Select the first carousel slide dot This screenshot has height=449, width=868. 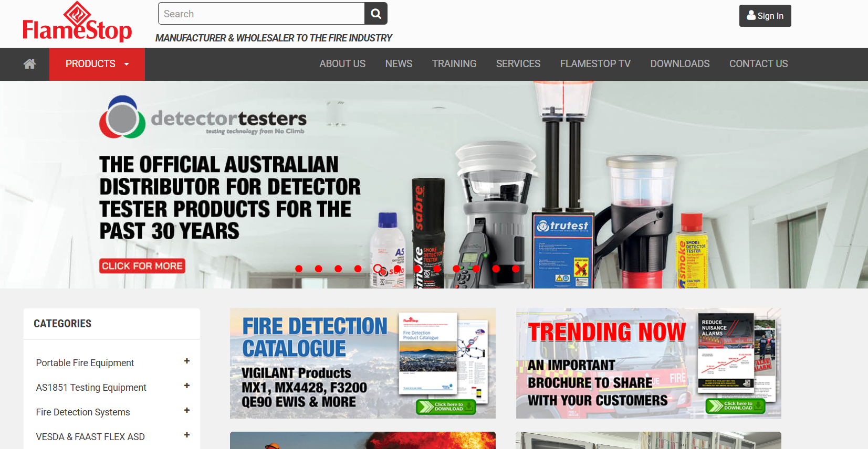tap(299, 269)
